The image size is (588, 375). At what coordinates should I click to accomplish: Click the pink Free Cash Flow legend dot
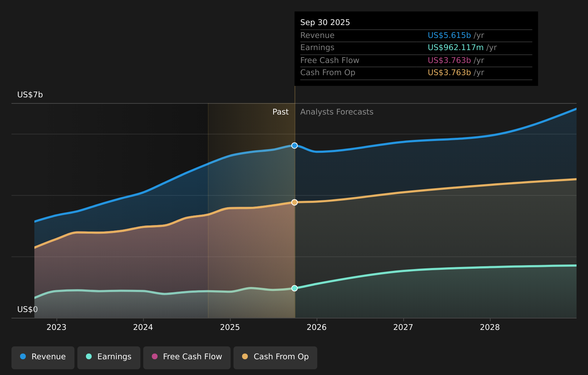[x=154, y=357]
